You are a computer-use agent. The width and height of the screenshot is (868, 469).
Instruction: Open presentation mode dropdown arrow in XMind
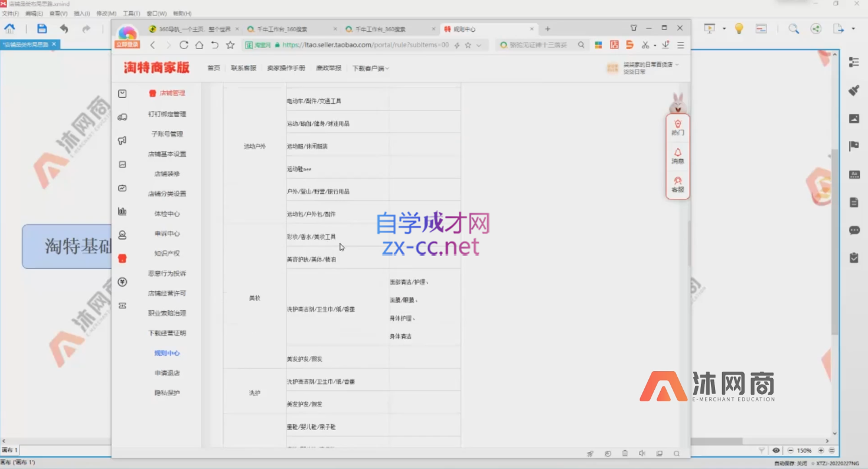tap(724, 28)
